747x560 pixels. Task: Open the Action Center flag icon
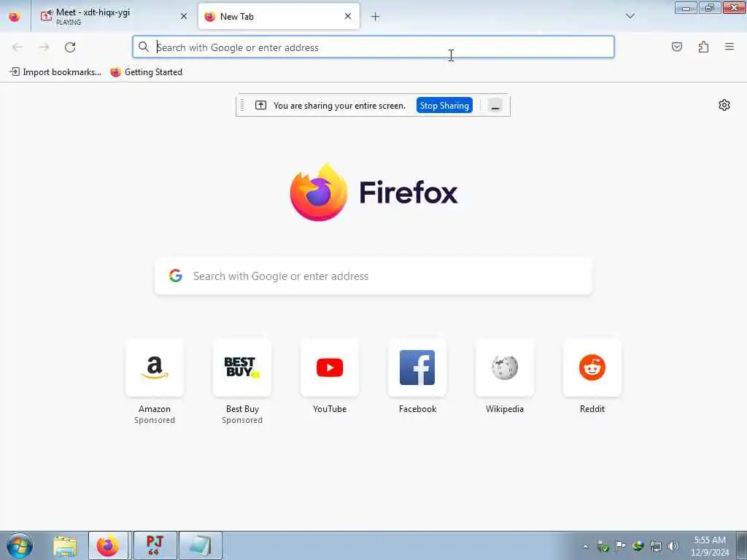(x=620, y=546)
